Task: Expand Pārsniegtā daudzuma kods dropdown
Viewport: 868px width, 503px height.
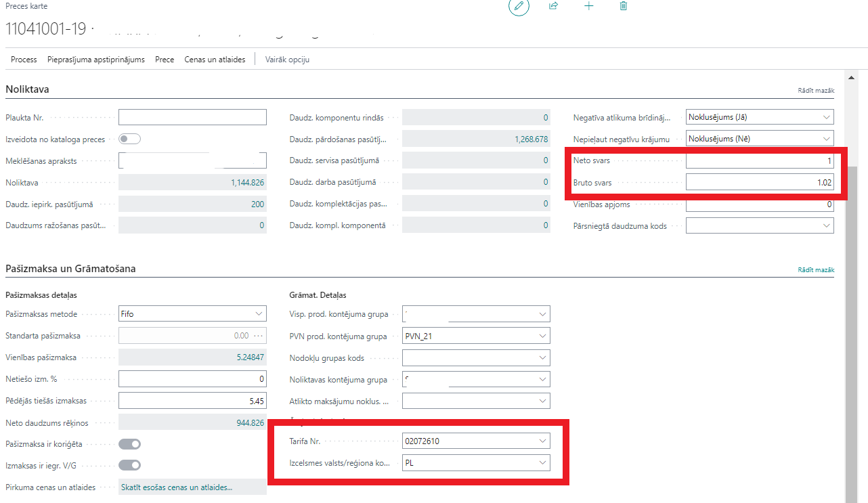Action: point(826,225)
